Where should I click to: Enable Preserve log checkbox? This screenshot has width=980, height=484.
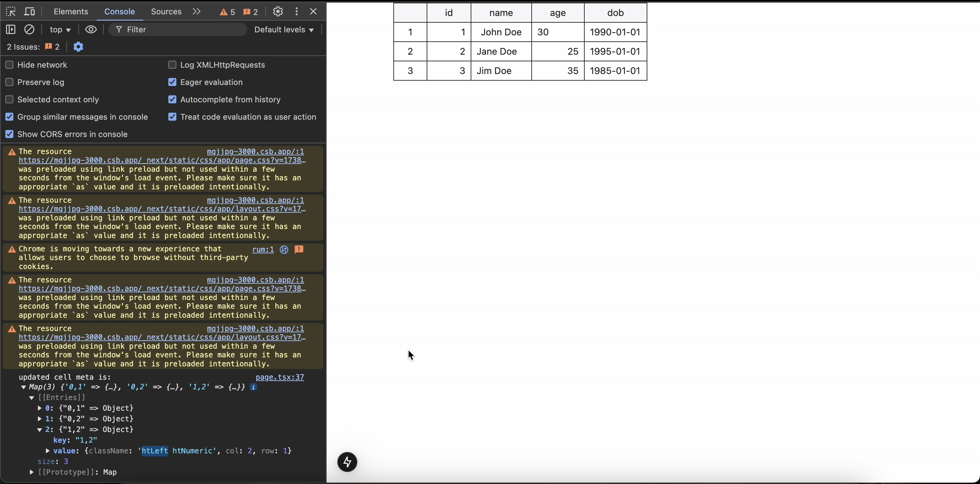pyautogui.click(x=10, y=82)
